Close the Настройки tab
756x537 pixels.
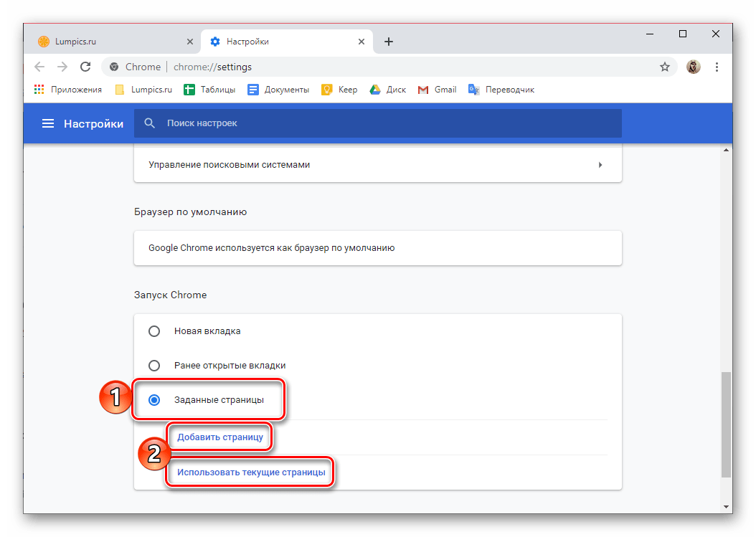point(361,42)
